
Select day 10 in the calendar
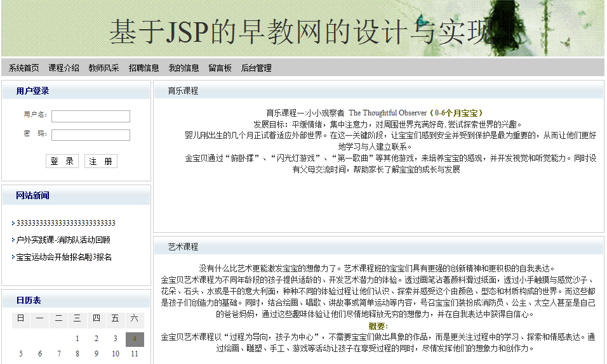click(116, 354)
